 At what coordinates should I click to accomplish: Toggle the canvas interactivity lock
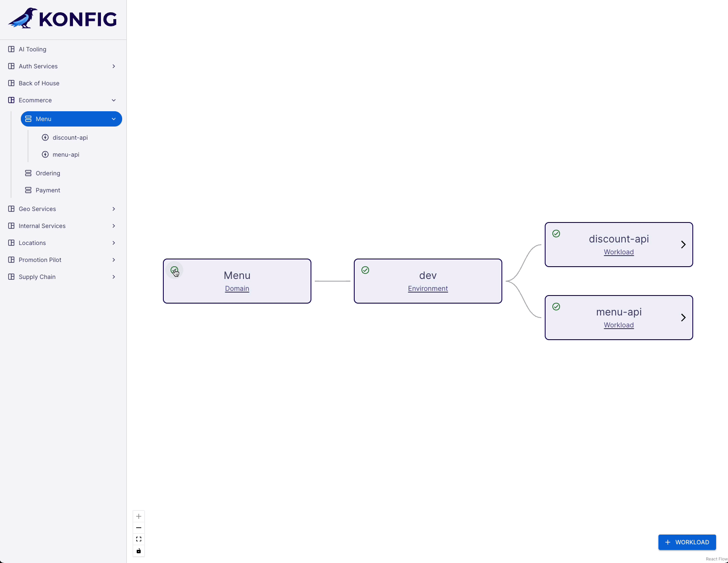139,551
